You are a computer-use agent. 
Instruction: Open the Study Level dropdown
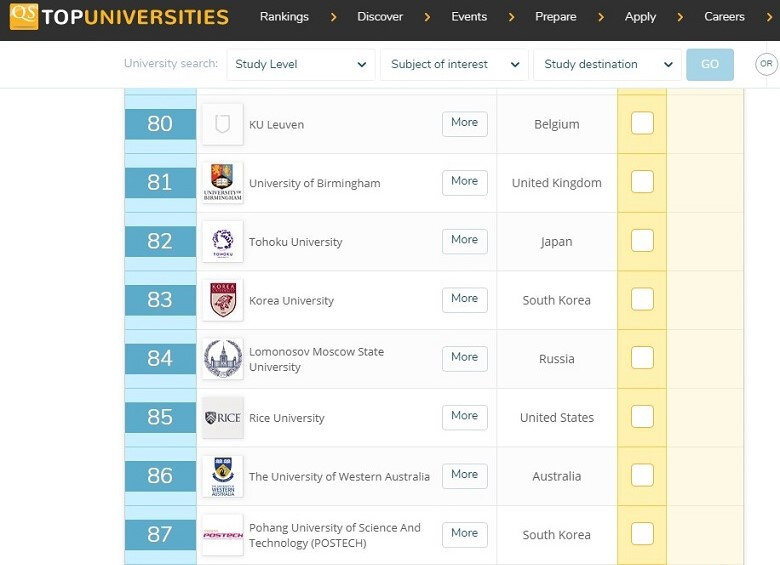[300, 64]
